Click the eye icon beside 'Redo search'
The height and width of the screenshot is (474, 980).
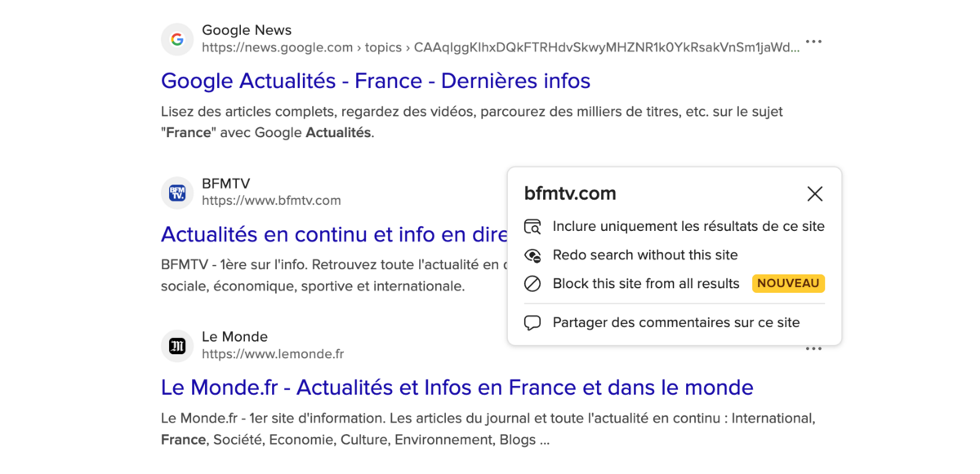click(532, 255)
